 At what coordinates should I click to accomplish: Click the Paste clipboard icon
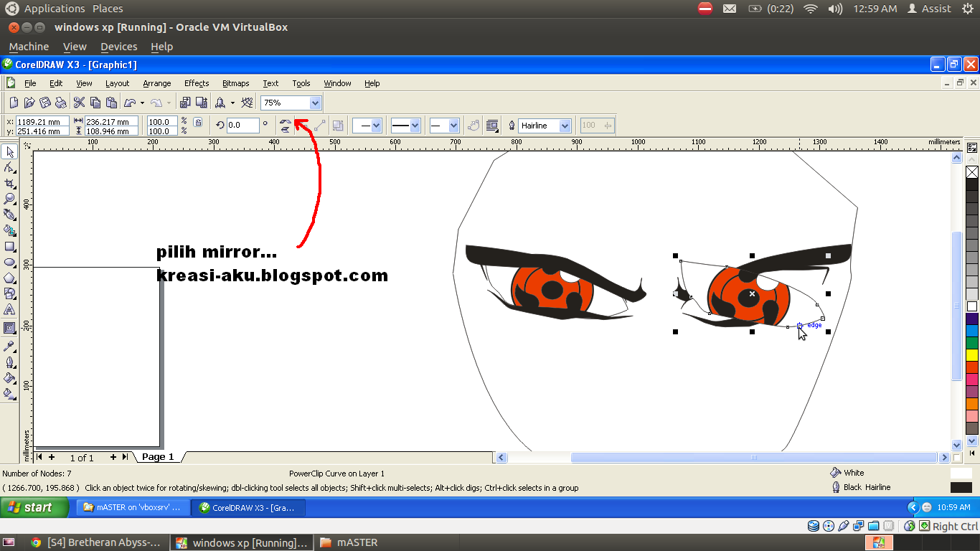coord(111,103)
